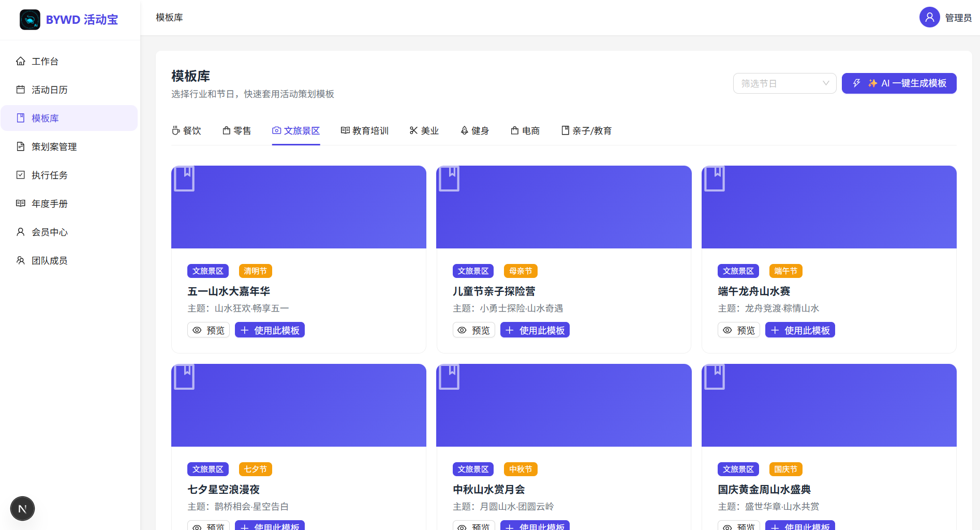Click the 母亲节 tag
Screen dimensions: 980x530
click(x=521, y=271)
